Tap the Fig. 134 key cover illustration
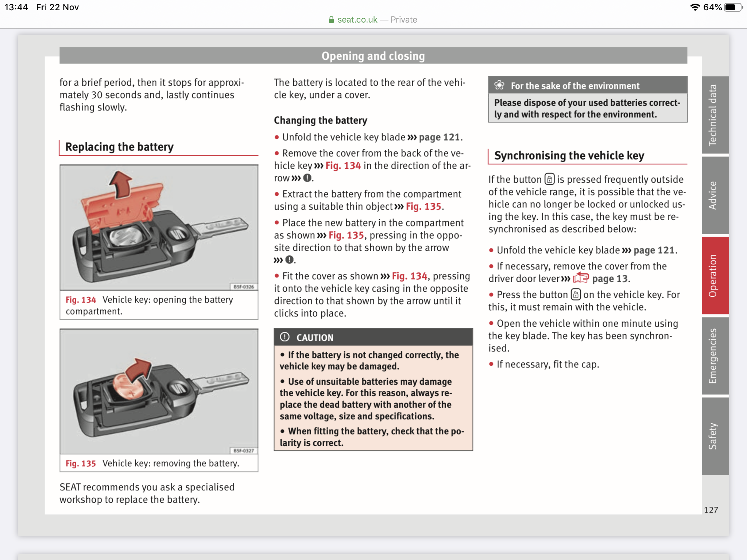 click(x=159, y=227)
